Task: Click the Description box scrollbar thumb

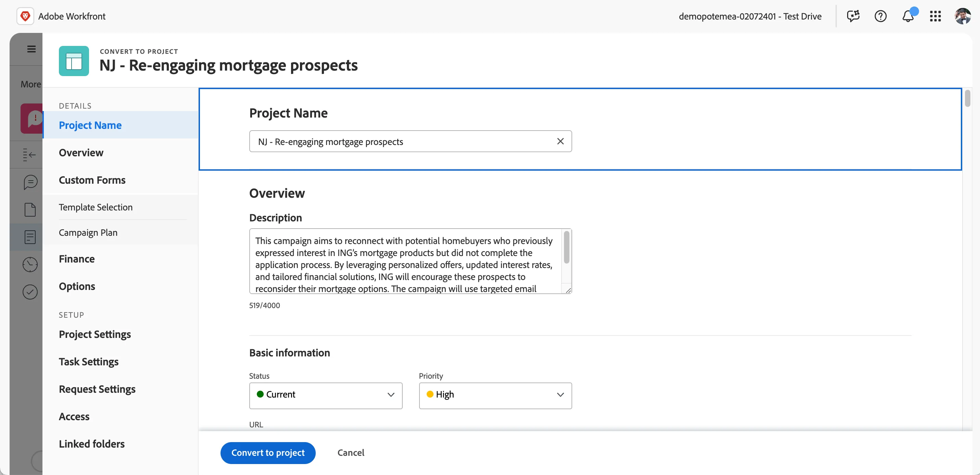Action: coord(566,247)
